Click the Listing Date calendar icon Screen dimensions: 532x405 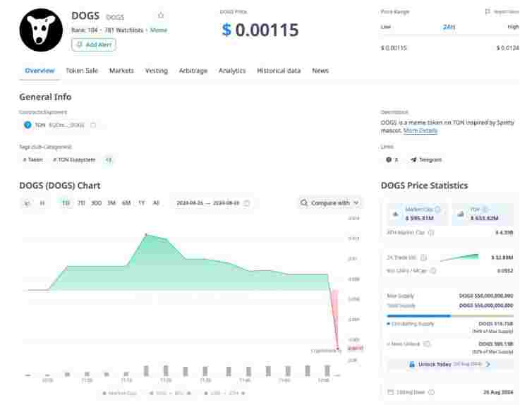[390, 392]
